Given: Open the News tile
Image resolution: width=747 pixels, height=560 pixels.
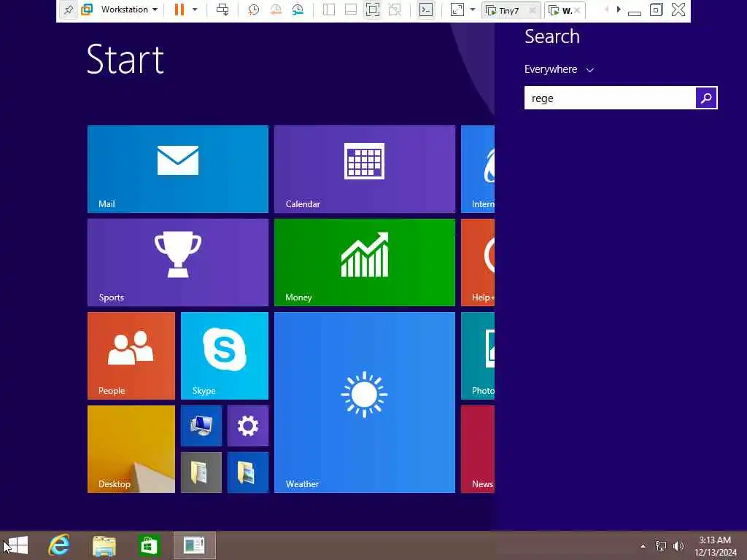Looking at the screenshot, I should pyautogui.click(x=478, y=449).
